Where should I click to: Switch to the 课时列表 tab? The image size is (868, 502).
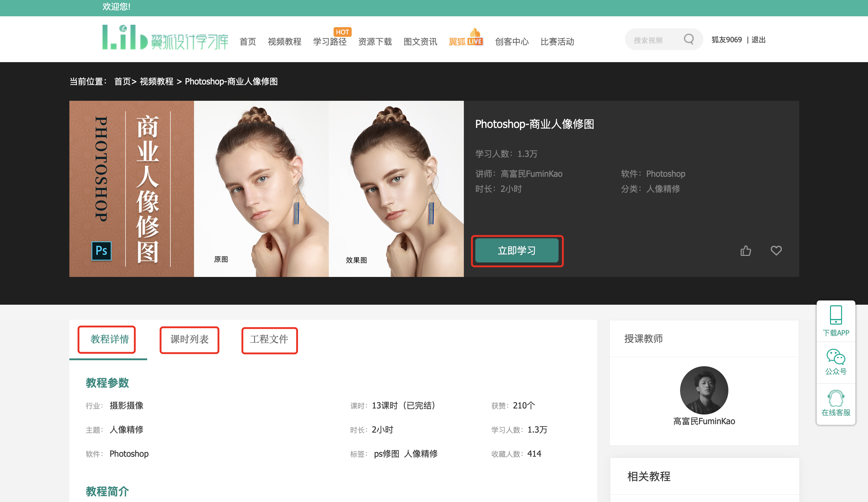189,339
